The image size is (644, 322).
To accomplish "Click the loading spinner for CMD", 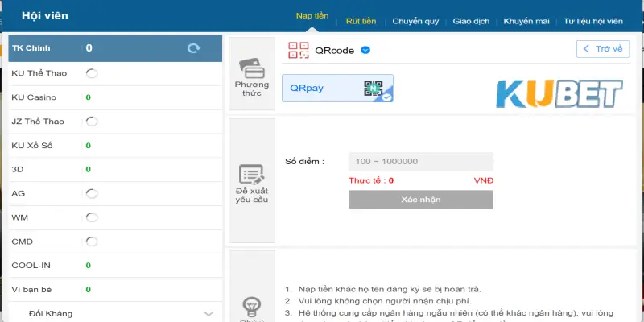I will tap(92, 242).
